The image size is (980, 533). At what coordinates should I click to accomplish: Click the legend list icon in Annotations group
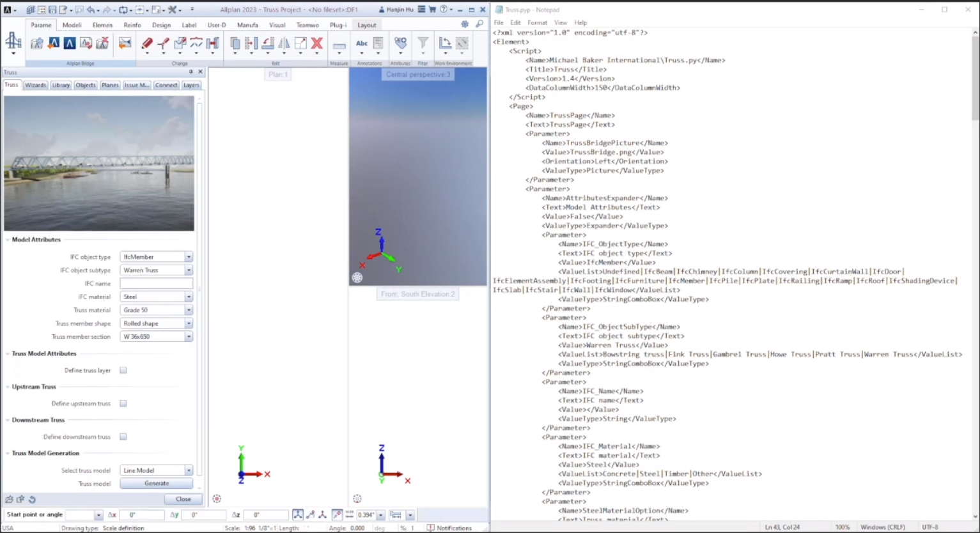pyautogui.click(x=378, y=43)
